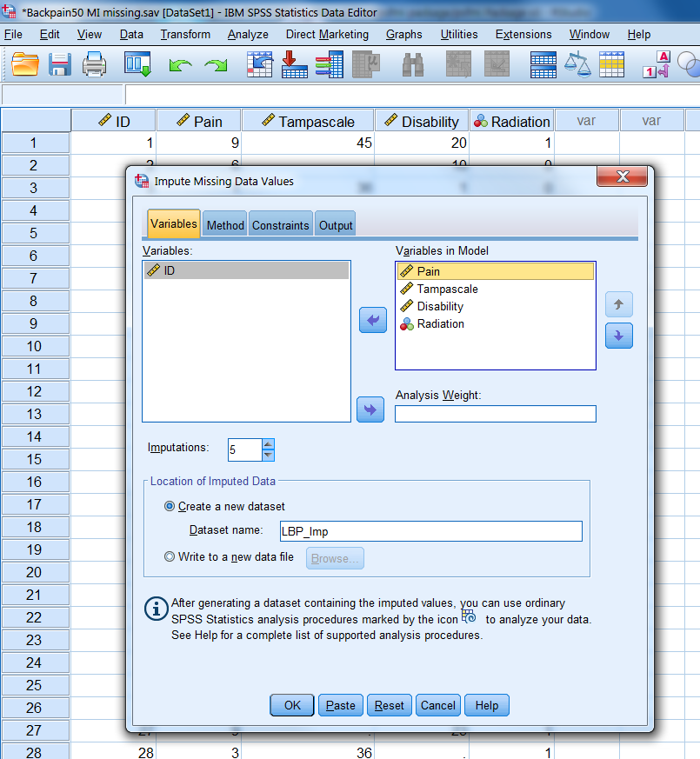700x759 pixels.
Task: Print using the printer toolbar icon
Action: pyautogui.click(x=94, y=64)
